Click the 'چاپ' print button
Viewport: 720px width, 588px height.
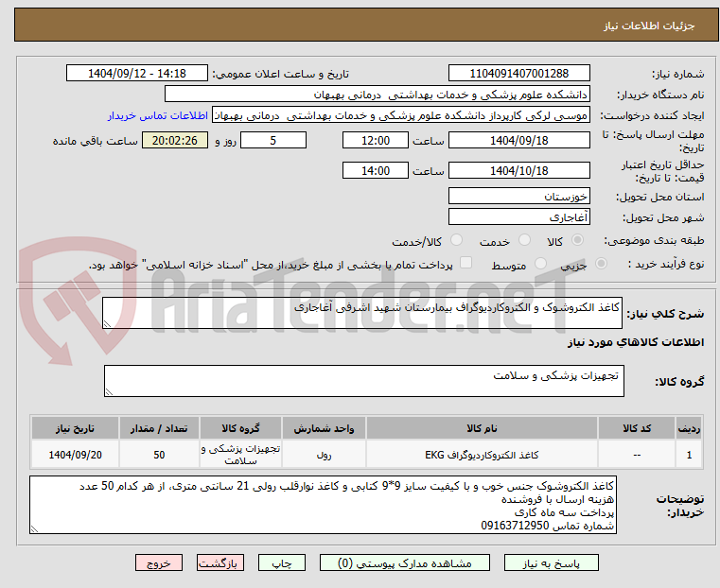(x=282, y=562)
